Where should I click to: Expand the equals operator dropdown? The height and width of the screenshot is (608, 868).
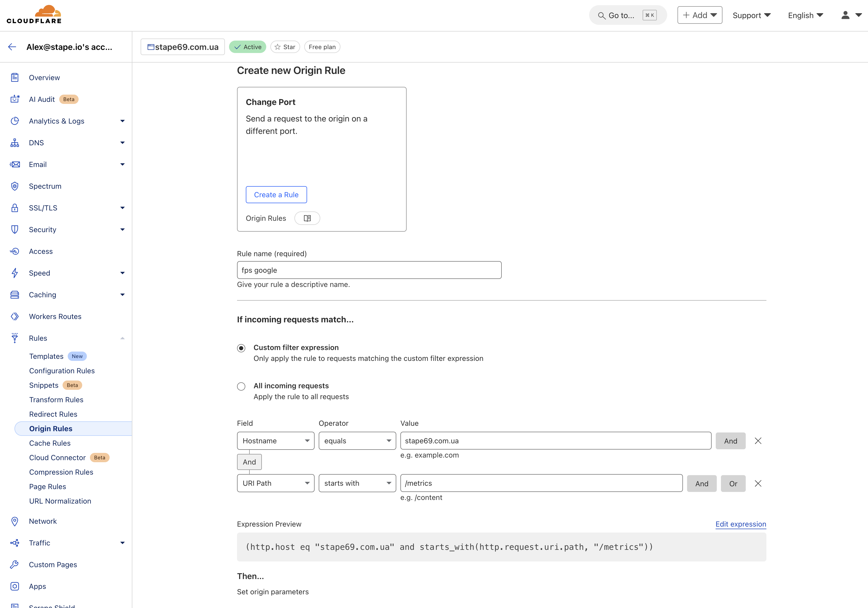click(x=356, y=440)
